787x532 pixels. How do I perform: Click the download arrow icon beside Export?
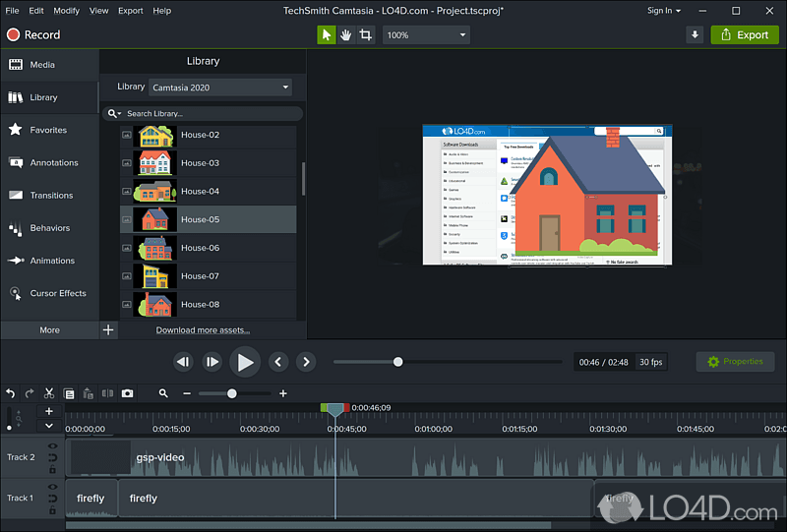[695, 34]
